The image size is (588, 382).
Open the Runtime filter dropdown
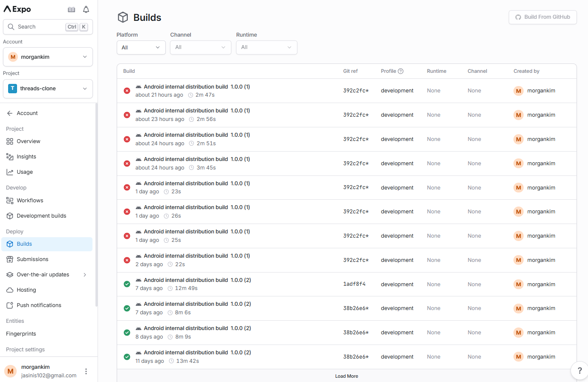(x=267, y=47)
